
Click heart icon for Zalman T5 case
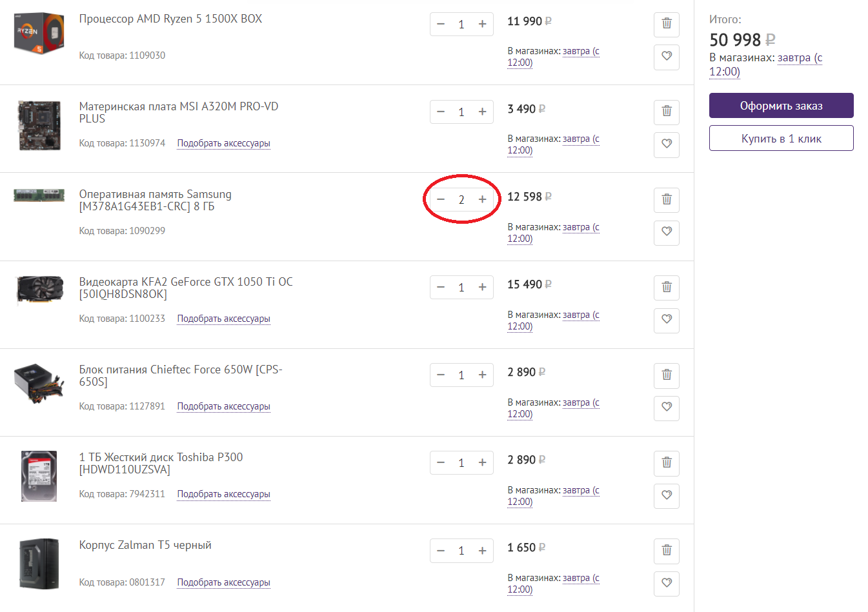[x=667, y=583]
